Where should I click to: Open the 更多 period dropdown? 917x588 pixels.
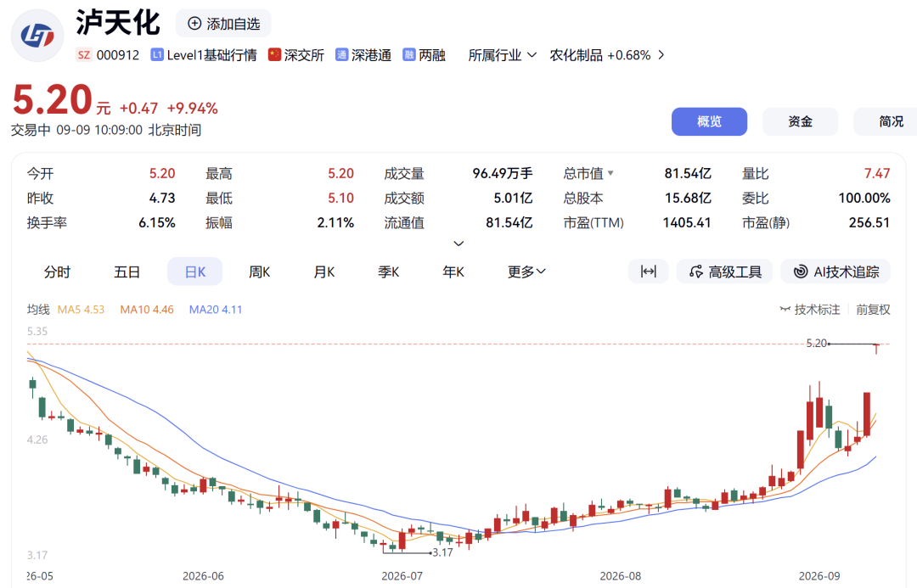[526, 272]
